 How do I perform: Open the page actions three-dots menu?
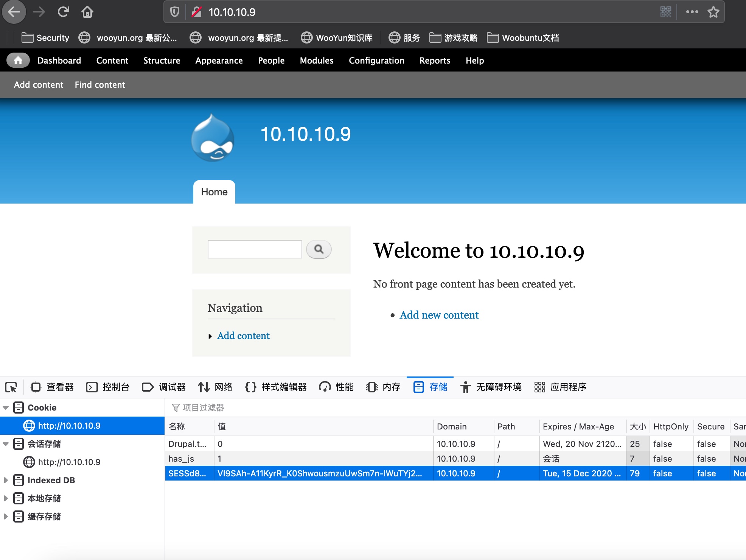tap(692, 12)
